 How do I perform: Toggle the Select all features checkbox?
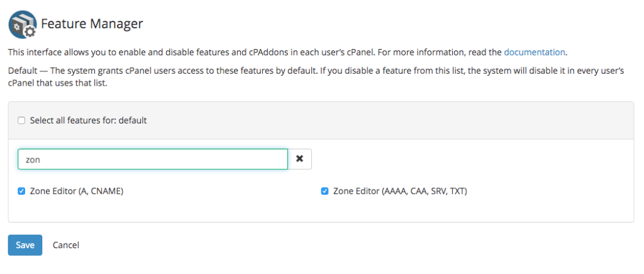[21, 120]
